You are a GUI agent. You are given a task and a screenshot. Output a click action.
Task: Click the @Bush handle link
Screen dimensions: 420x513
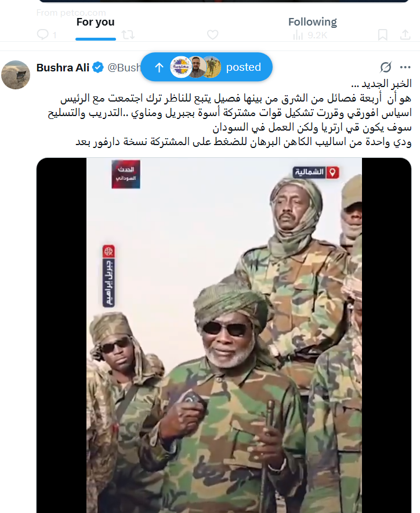[x=124, y=67]
